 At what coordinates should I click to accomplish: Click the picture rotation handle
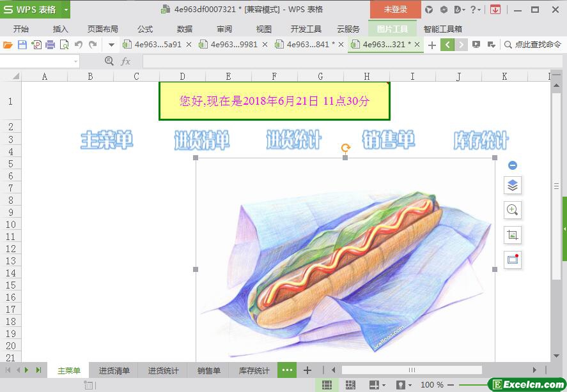tap(345, 147)
